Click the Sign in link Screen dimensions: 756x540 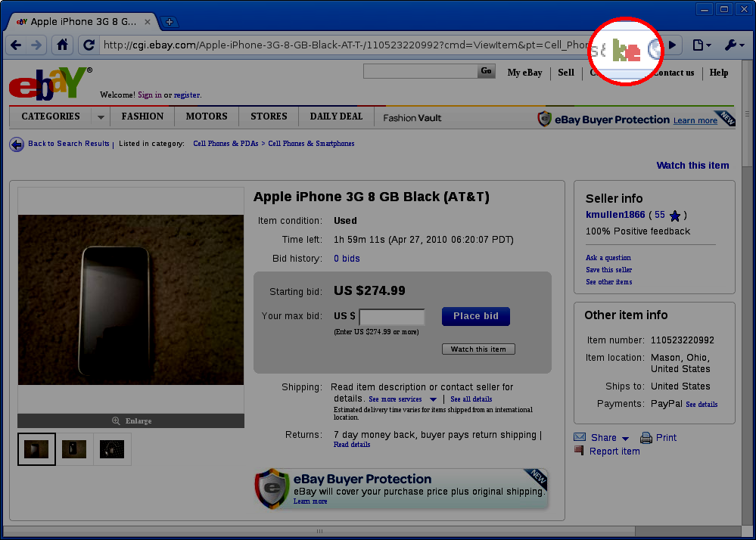[150, 95]
